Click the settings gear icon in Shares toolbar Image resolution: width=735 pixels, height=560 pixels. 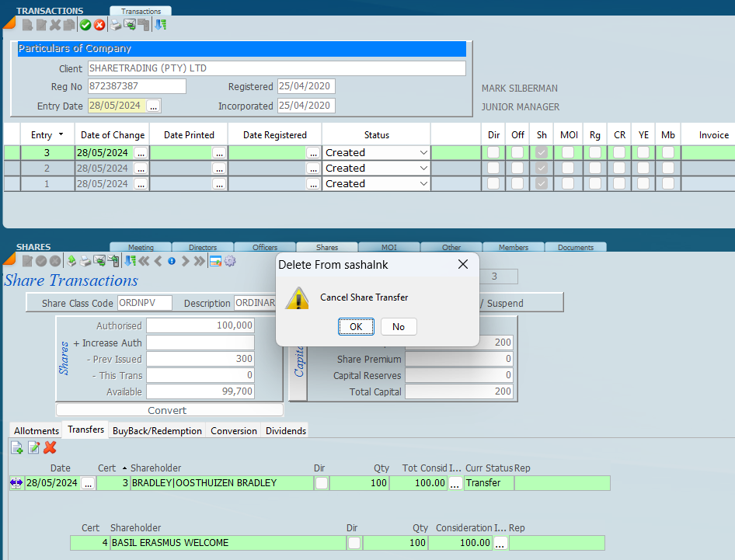[x=230, y=261]
